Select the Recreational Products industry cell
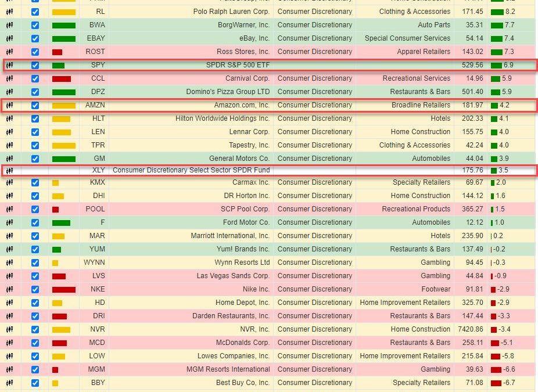Viewport: 538px width, 392px height. [x=416, y=209]
